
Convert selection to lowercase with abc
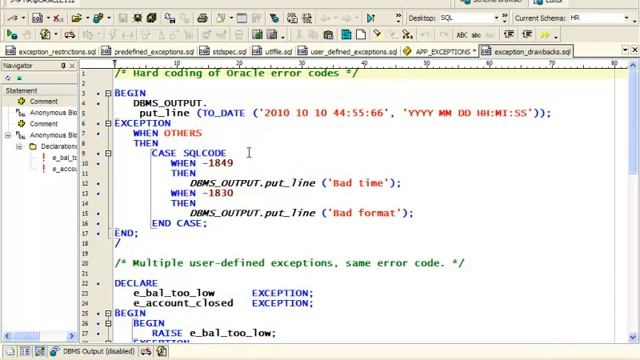(476, 35)
